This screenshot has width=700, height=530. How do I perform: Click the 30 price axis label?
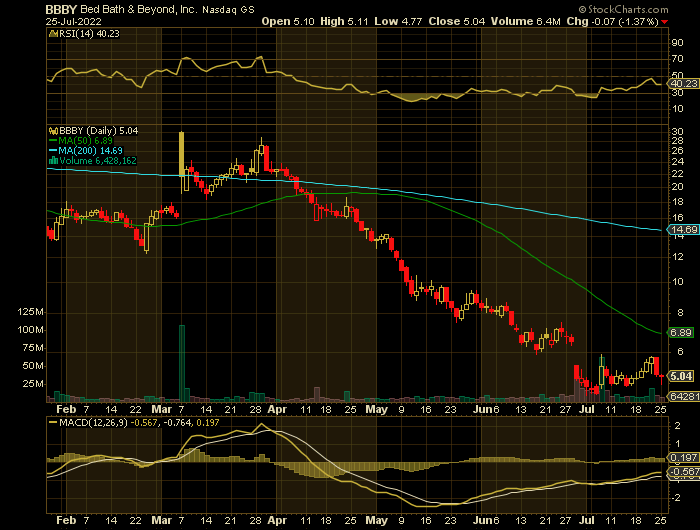point(677,131)
